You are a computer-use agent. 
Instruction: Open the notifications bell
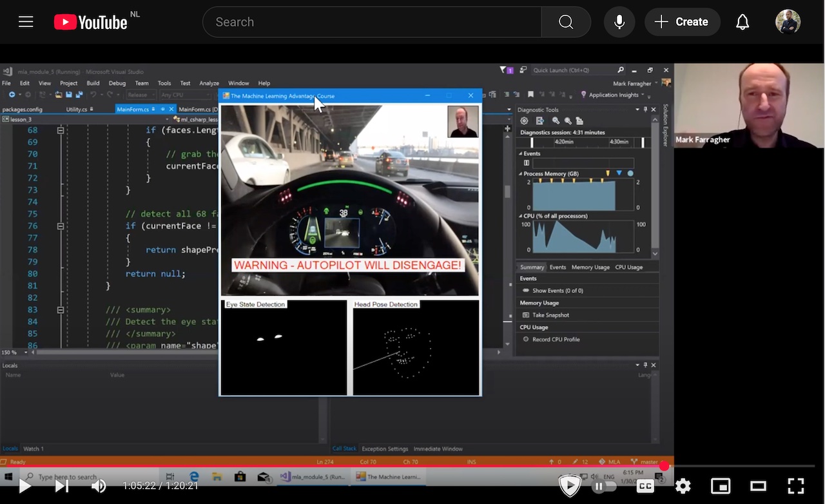(x=742, y=22)
